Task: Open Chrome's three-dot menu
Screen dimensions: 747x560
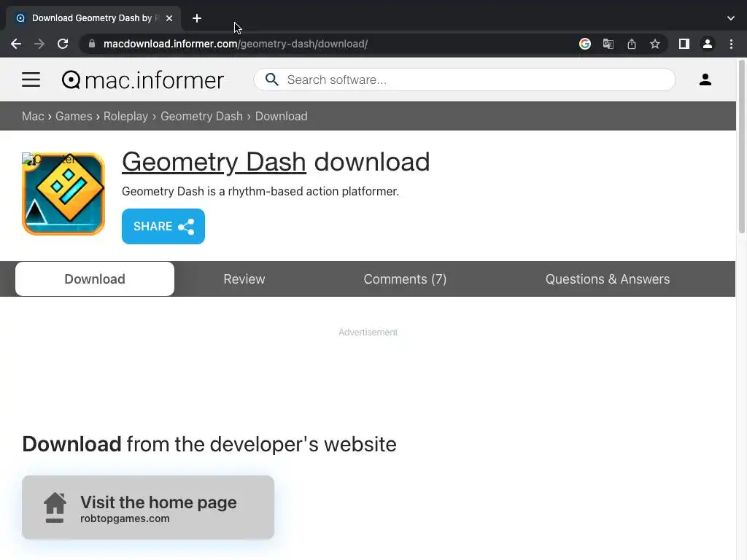Action: pos(731,44)
